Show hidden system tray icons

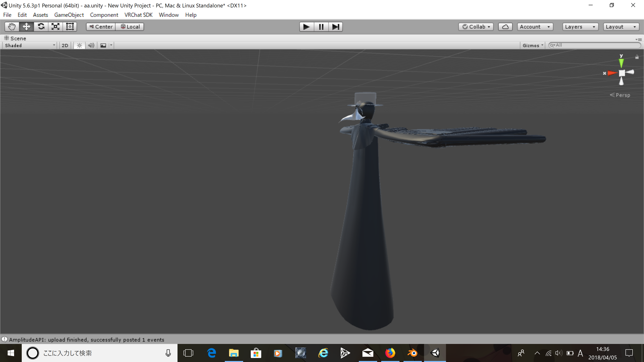click(537, 353)
